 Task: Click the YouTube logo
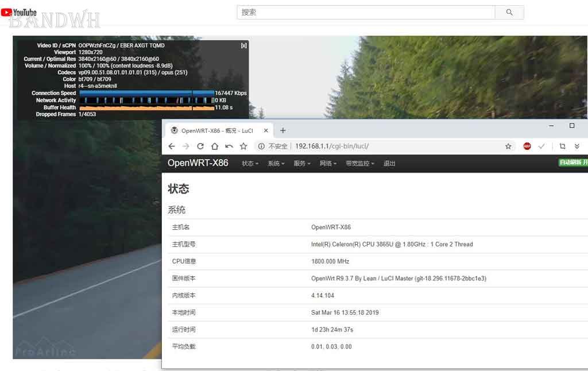click(19, 13)
